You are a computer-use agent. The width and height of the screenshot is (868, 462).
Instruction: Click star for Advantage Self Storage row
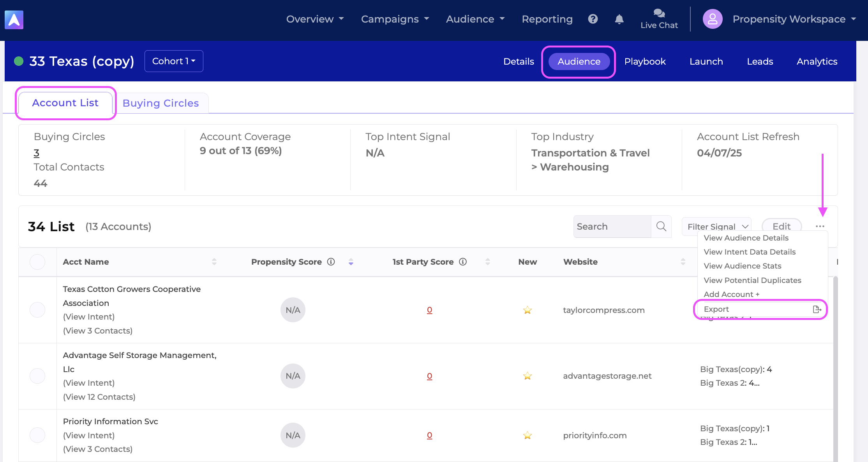click(528, 376)
